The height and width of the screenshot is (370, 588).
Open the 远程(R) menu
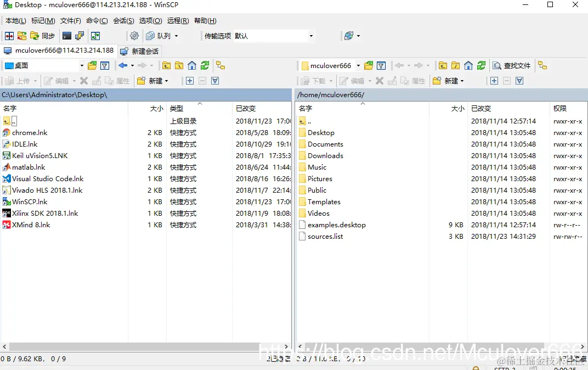(x=178, y=21)
